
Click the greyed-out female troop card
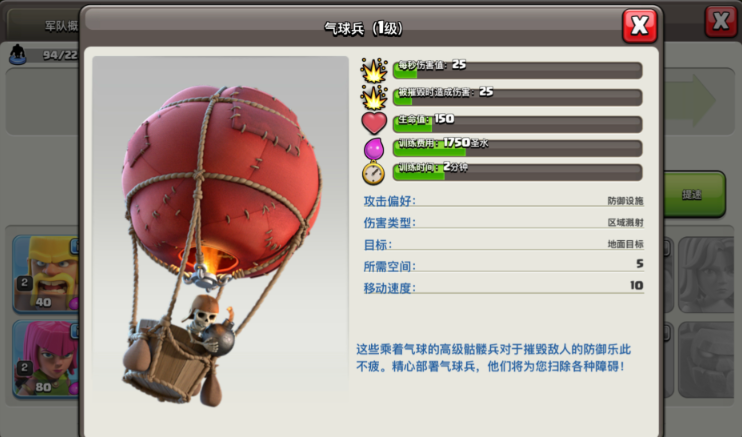click(708, 275)
